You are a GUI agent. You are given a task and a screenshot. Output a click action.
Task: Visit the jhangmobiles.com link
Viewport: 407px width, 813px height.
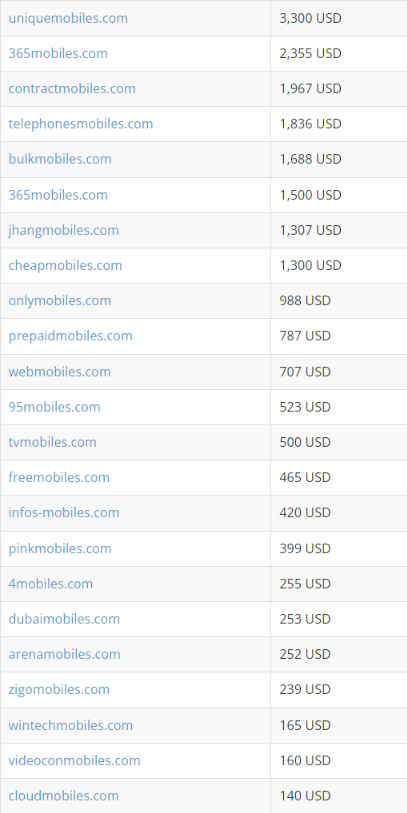click(x=63, y=230)
